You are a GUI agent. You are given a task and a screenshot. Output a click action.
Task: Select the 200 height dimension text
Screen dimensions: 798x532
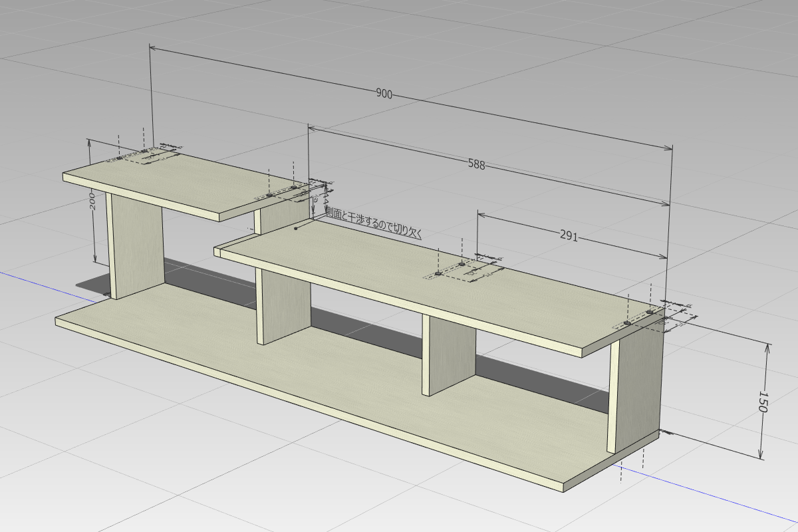point(93,202)
